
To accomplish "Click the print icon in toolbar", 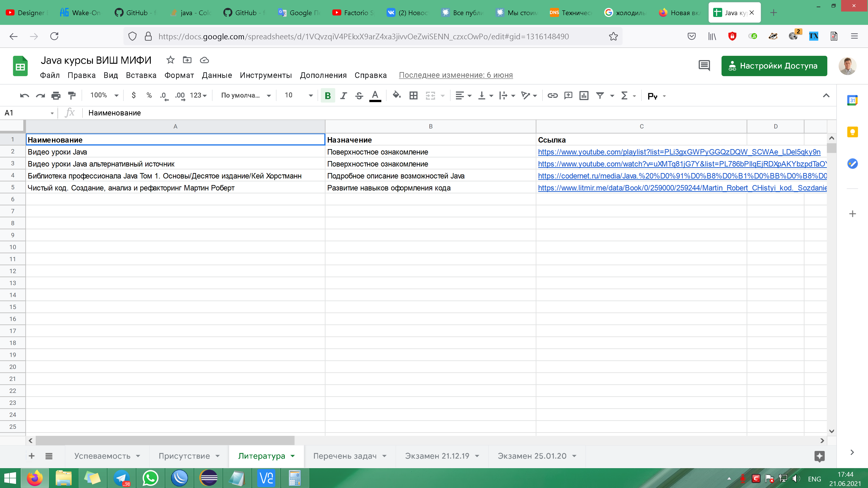I will point(56,96).
